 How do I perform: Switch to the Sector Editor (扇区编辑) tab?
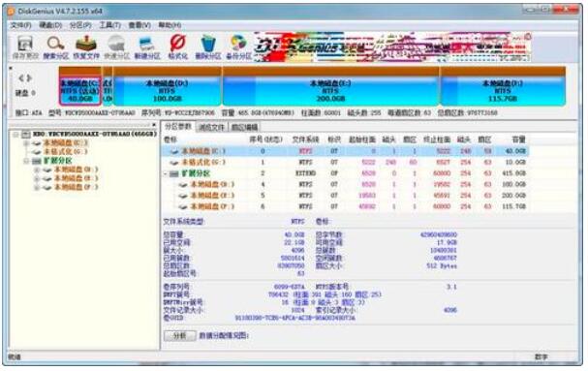(x=244, y=128)
